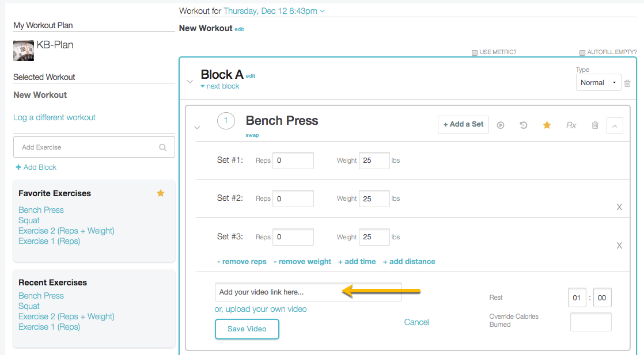This screenshot has height=355, width=644.
Task: Click the Add a Set button
Action: click(x=463, y=124)
